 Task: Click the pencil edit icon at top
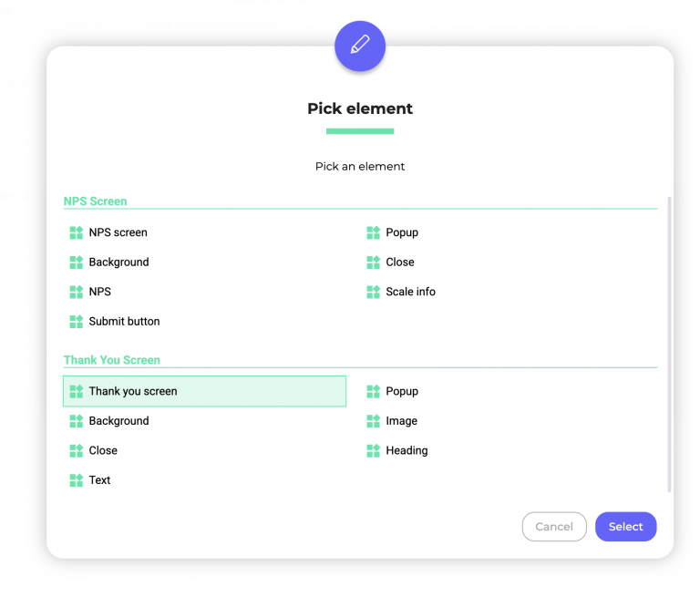point(360,46)
